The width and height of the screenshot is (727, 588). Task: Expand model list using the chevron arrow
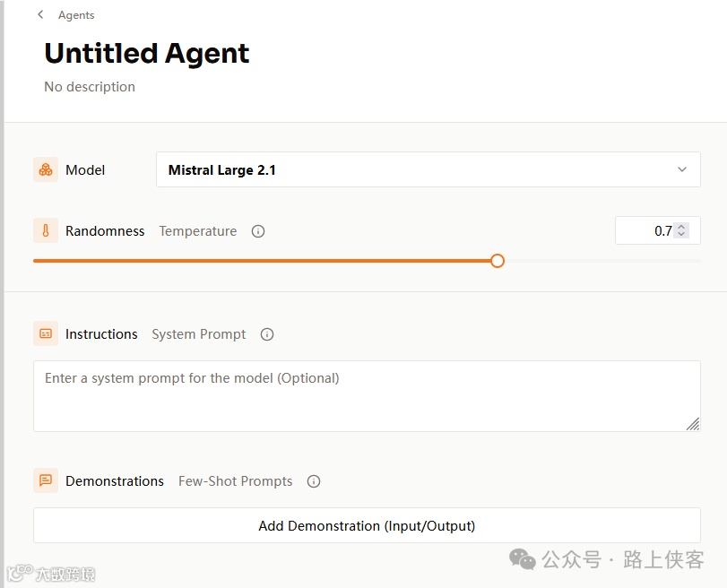682,169
